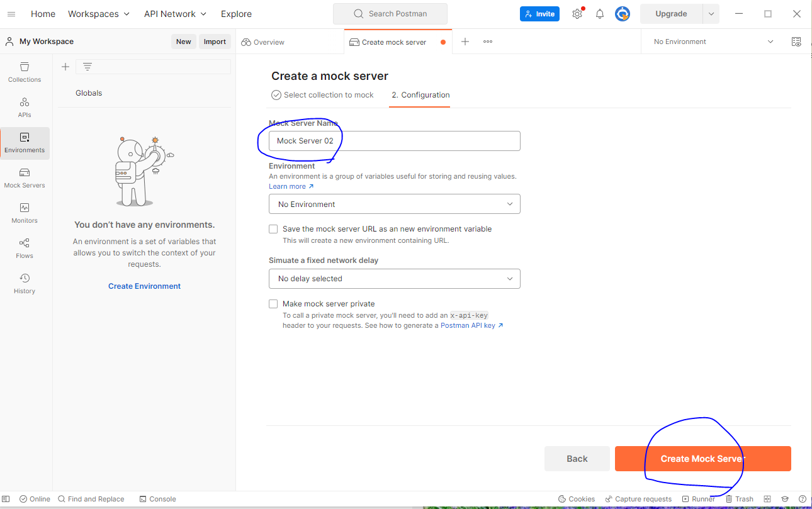This screenshot has height=509, width=812.
Task: Expand the API Network menu
Action: click(175, 14)
